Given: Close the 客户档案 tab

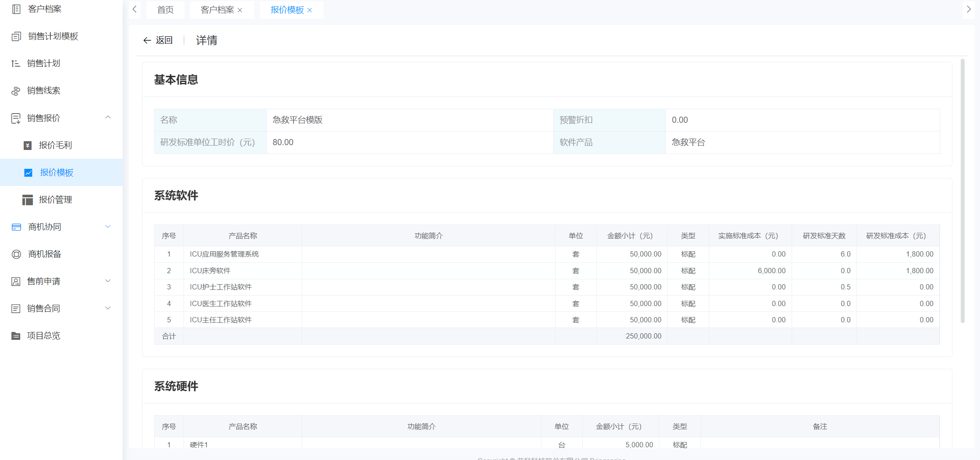Looking at the screenshot, I should 240,10.
